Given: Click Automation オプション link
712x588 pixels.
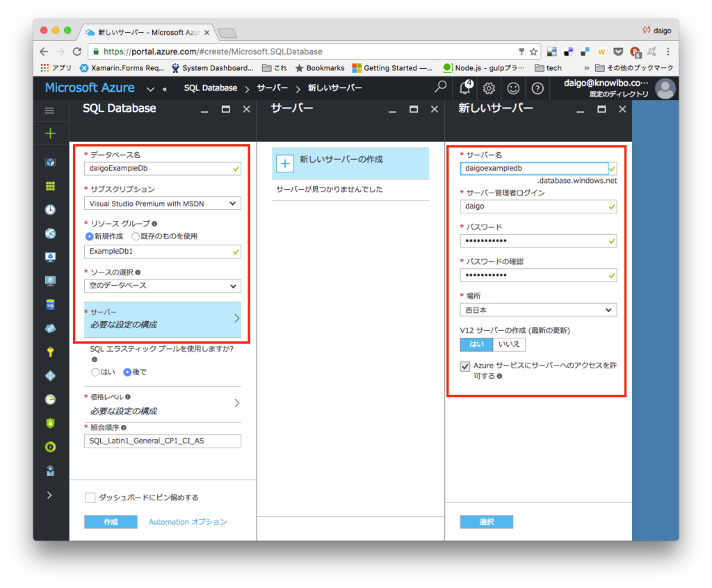Looking at the screenshot, I should 188,522.
